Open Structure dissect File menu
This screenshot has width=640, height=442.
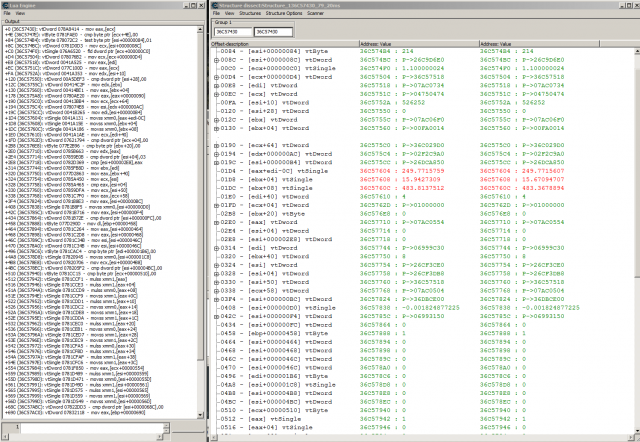click(215, 11)
